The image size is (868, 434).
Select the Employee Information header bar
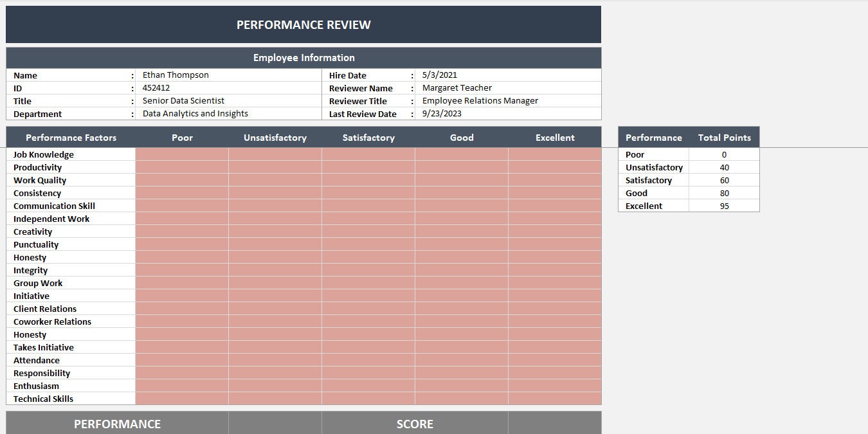(303, 57)
